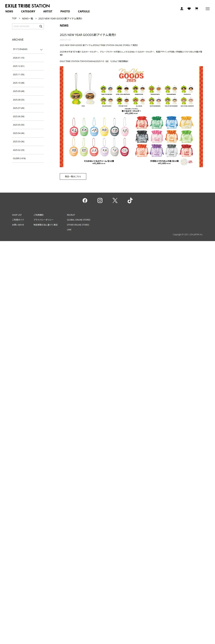
Task: Open archive 2025.02 (33)
Action: click(28, 150)
